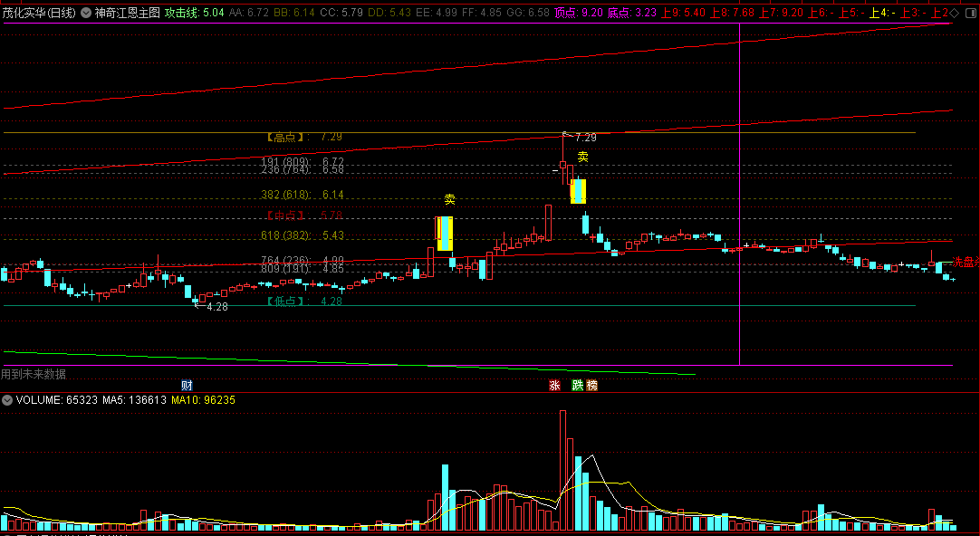
Task: Click the 上9: 5.40 value
Action: [683, 13]
